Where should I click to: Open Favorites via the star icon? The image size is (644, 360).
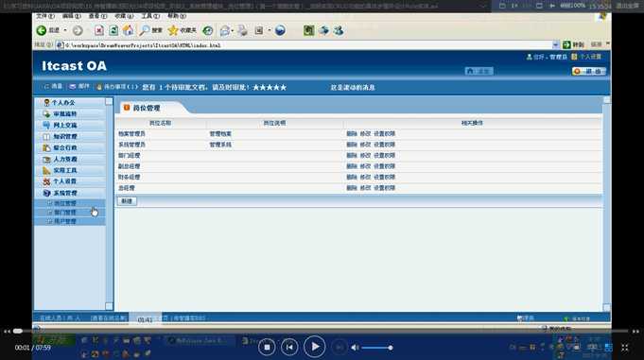[x=173, y=30]
